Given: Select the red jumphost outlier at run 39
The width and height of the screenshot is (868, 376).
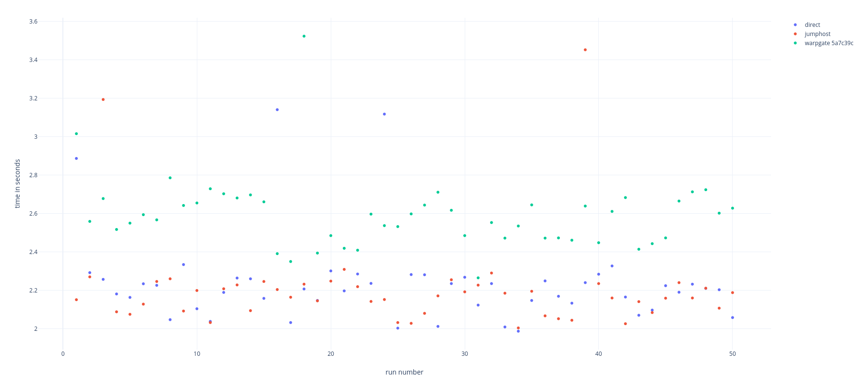Looking at the screenshot, I should (585, 50).
